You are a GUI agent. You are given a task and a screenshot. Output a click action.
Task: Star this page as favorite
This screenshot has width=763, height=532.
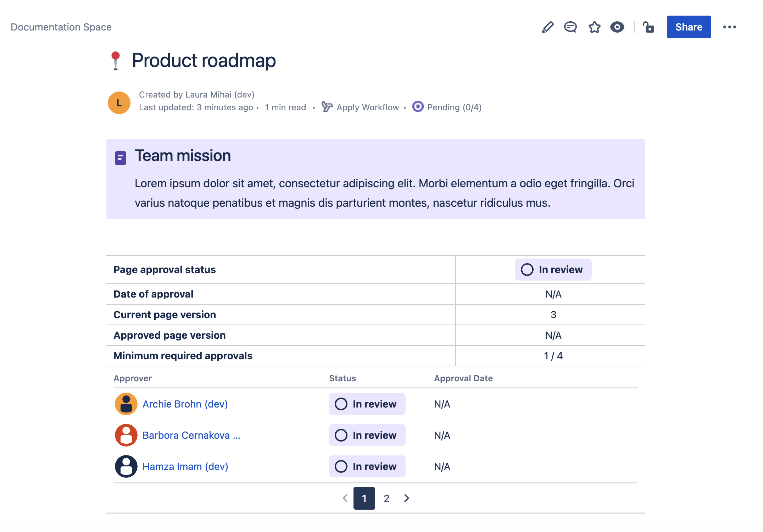tap(594, 27)
